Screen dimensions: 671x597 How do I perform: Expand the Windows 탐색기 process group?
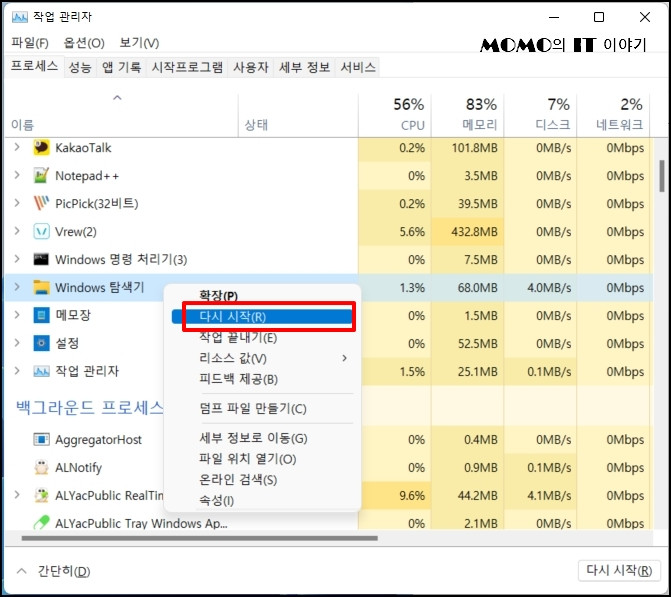(x=17, y=287)
